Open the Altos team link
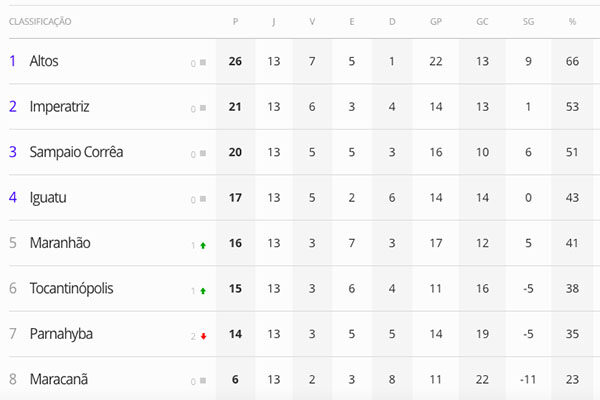Viewport: 600px width, 400px height. click(44, 61)
